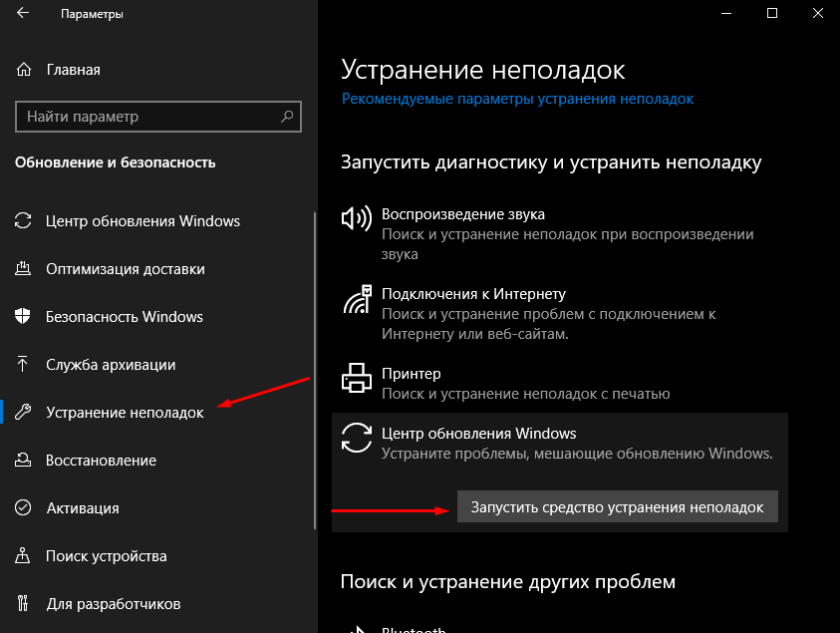Click the refresh icon in highlighted Windows Update item
Image resolution: width=840 pixels, height=633 pixels.
pos(357,438)
